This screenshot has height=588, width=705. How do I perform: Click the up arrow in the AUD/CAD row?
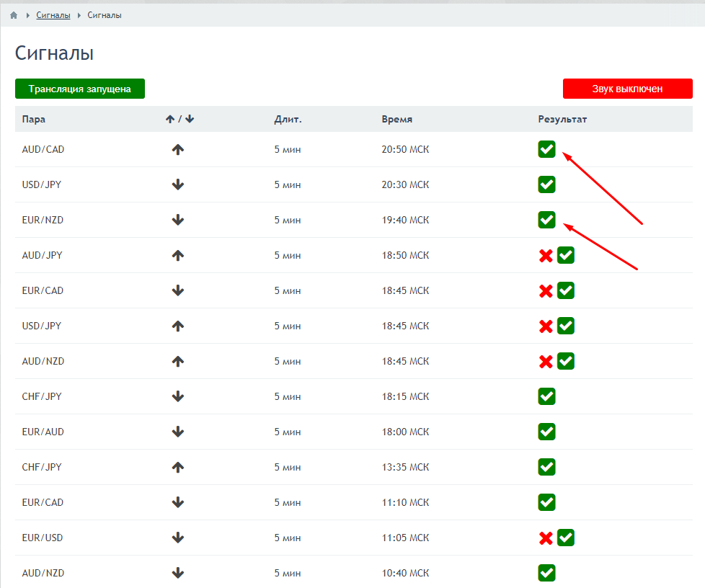pos(178,149)
